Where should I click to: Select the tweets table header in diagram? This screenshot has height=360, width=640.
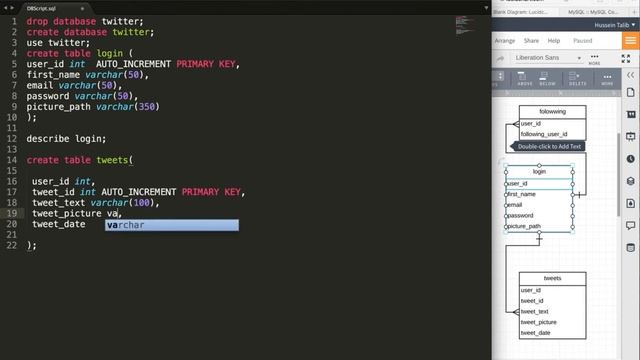click(x=552, y=278)
